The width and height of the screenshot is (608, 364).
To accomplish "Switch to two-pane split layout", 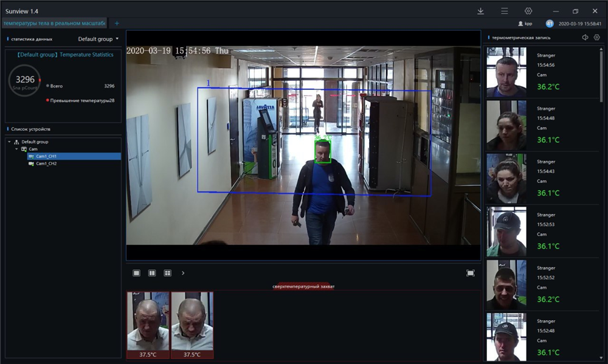I will tap(152, 273).
